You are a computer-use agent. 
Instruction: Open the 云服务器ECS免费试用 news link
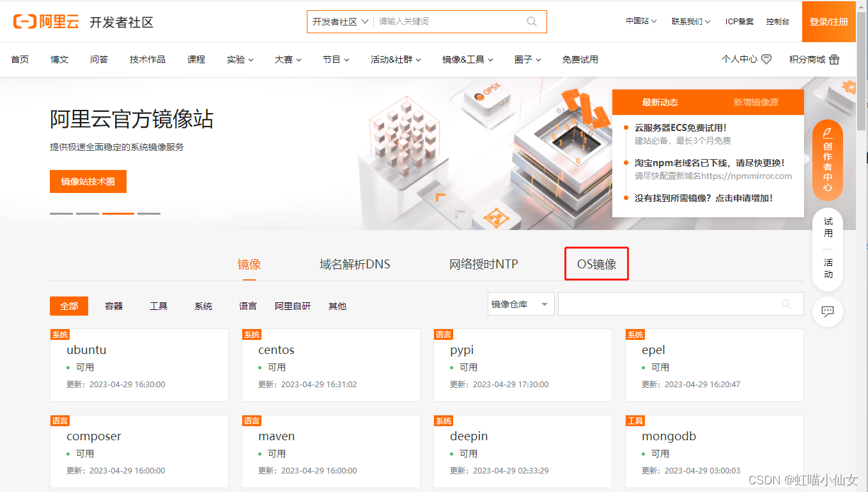(x=681, y=128)
